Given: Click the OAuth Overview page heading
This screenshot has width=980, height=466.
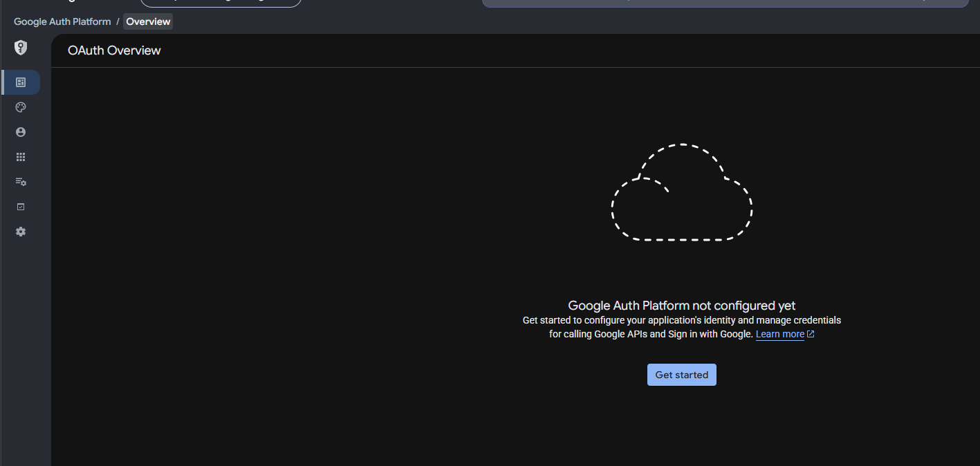Looking at the screenshot, I should click(114, 50).
